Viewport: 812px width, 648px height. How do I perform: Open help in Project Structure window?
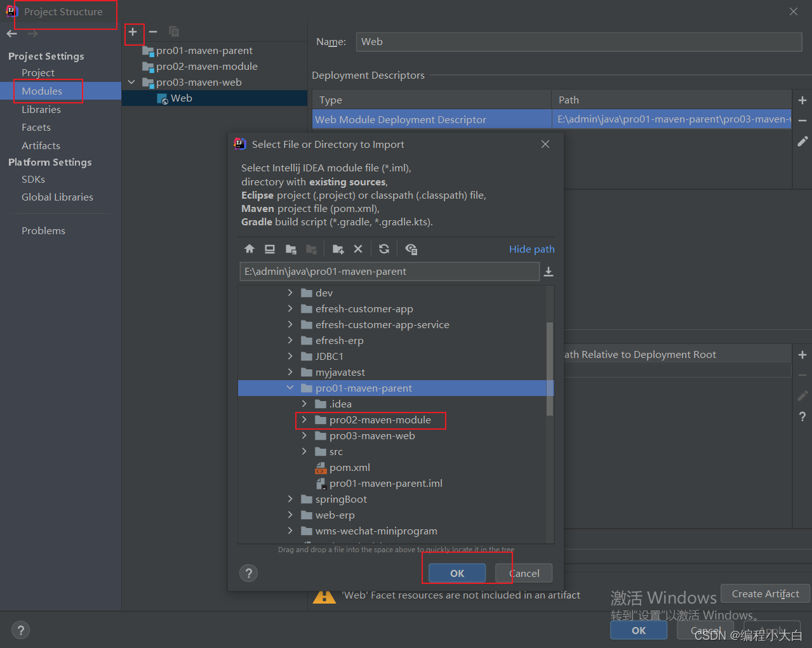point(20,630)
